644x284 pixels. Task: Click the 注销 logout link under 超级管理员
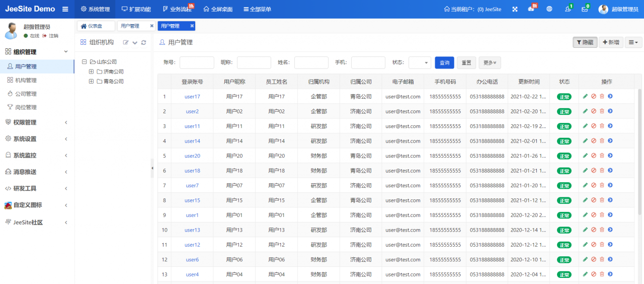[50, 36]
